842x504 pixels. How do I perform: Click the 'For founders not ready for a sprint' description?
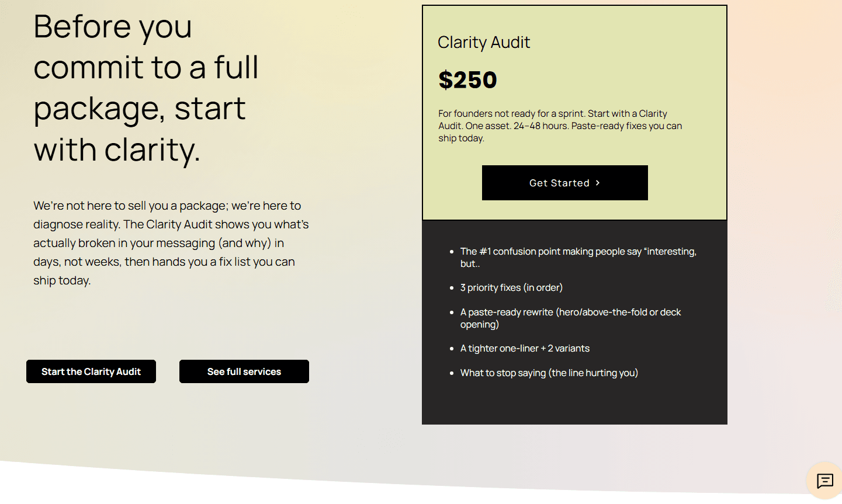(x=559, y=126)
